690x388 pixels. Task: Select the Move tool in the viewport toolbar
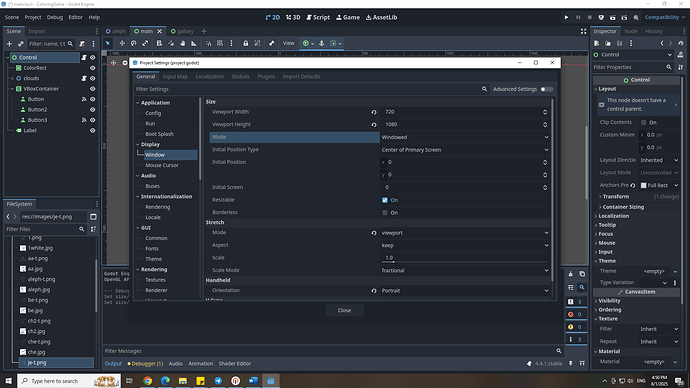click(122, 43)
